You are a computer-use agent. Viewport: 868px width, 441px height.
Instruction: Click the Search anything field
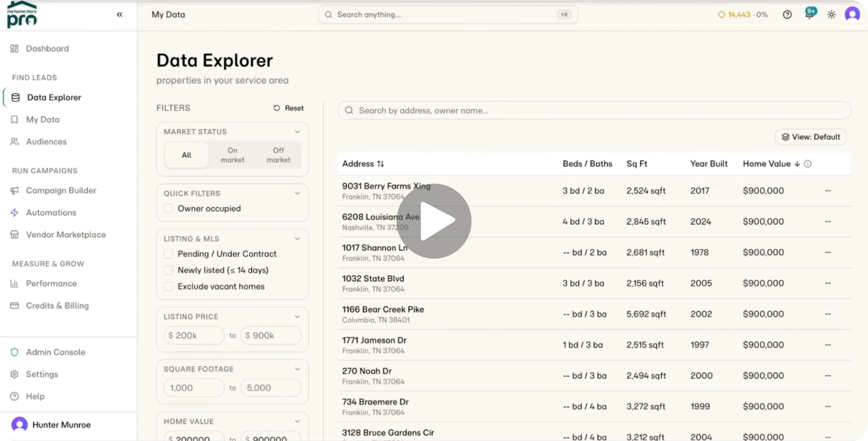coord(448,14)
